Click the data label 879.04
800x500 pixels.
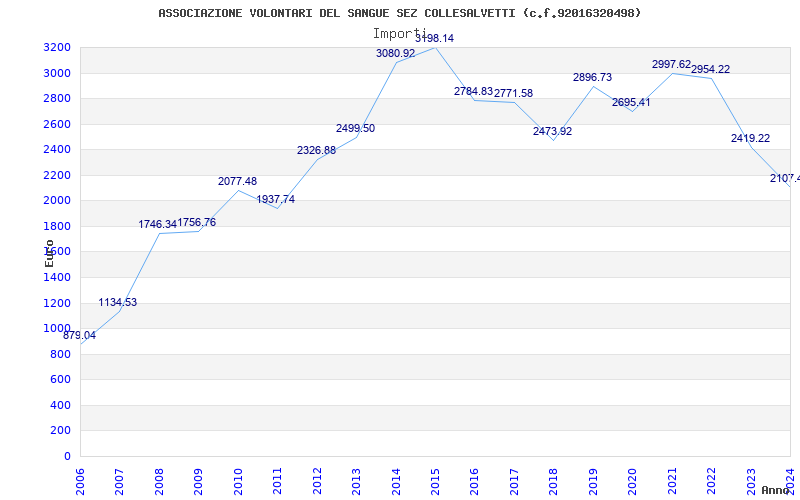click(x=79, y=336)
